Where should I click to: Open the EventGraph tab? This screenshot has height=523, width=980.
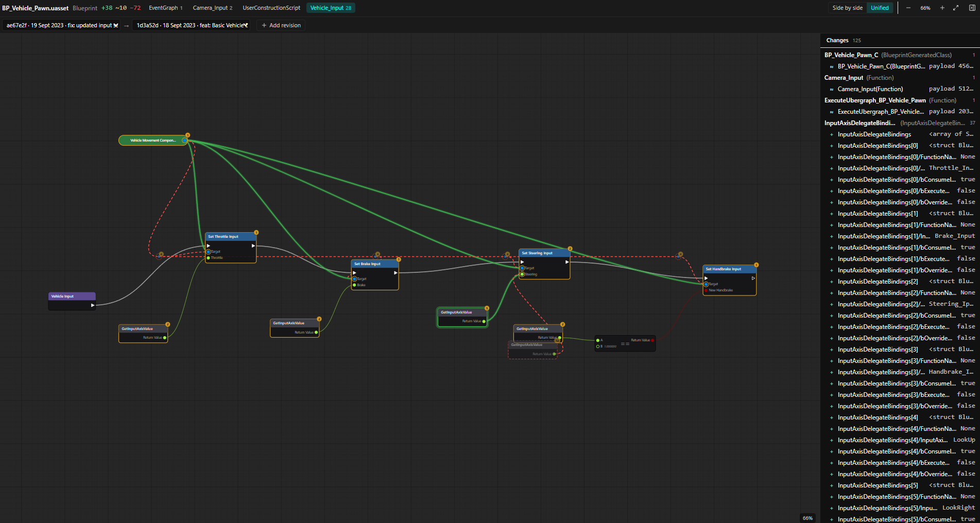[x=166, y=8]
